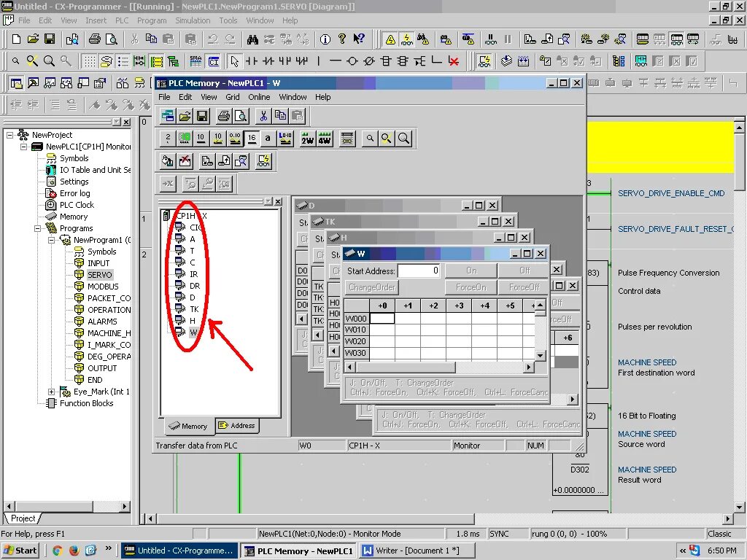Click New file icon in main toolbar
Screen dimensions: 747x560
pyautogui.click(x=16, y=39)
